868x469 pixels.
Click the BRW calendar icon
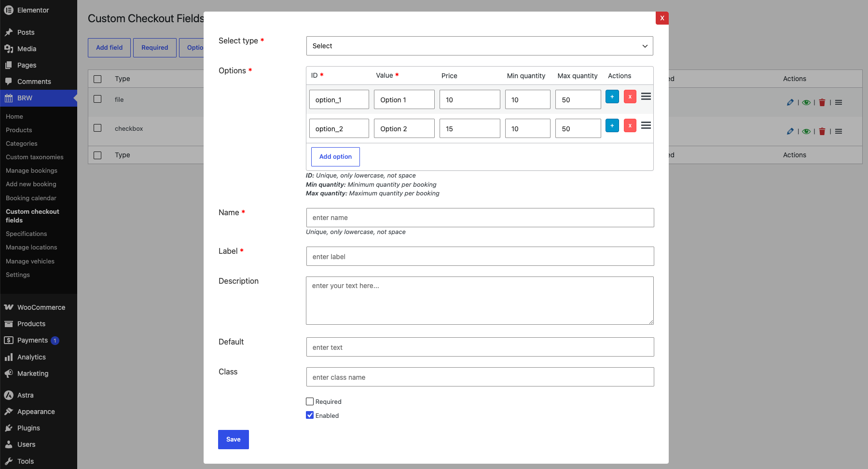click(9, 98)
